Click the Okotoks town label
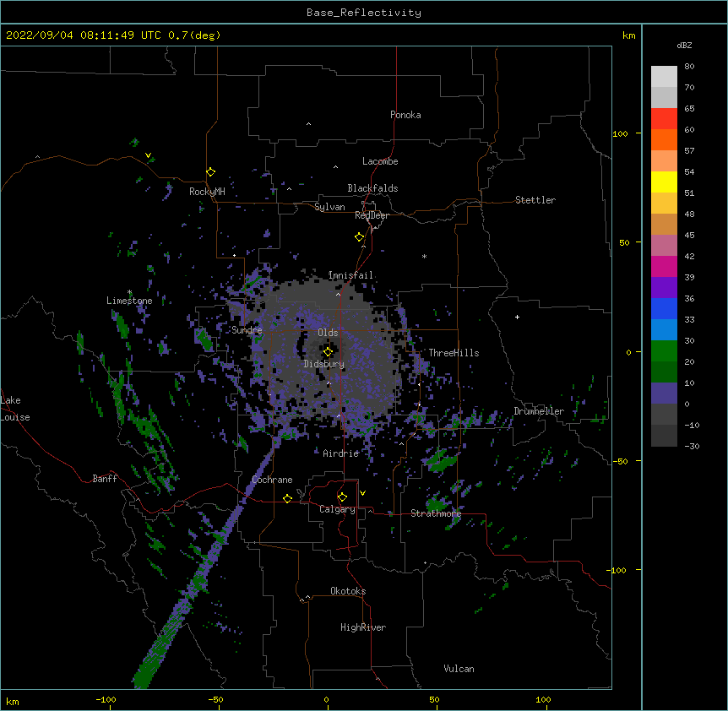728x711 pixels. [348, 591]
